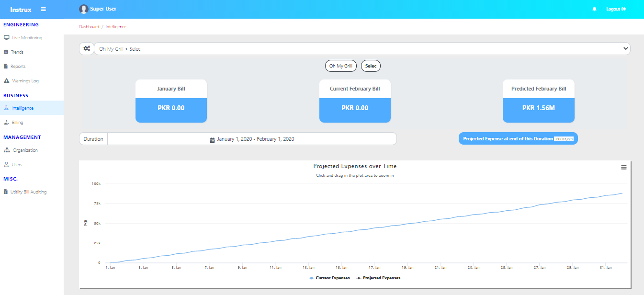Image resolution: width=644 pixels, height=295 pixels.
Task: Click the Super User avatar icon
Action: coord(84,9)
